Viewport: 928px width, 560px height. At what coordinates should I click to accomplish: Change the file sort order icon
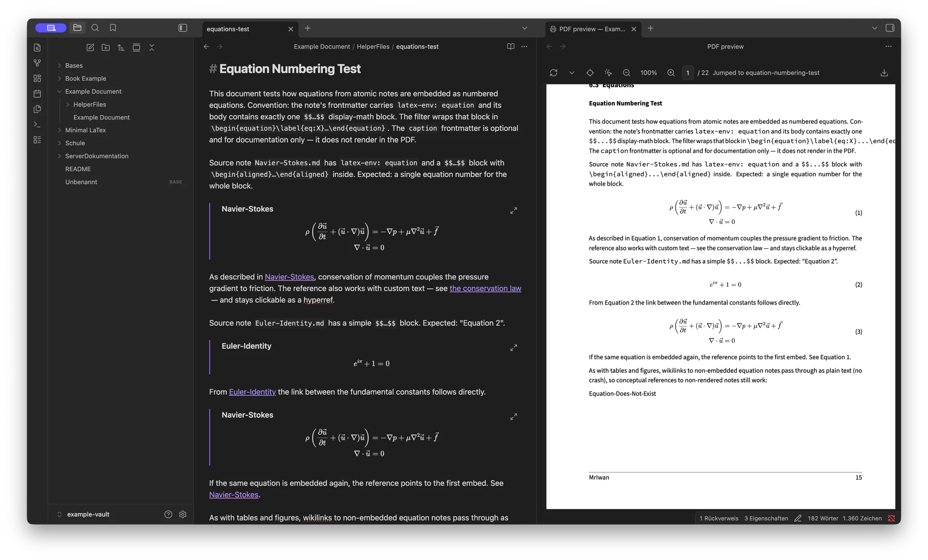(121, 48)
